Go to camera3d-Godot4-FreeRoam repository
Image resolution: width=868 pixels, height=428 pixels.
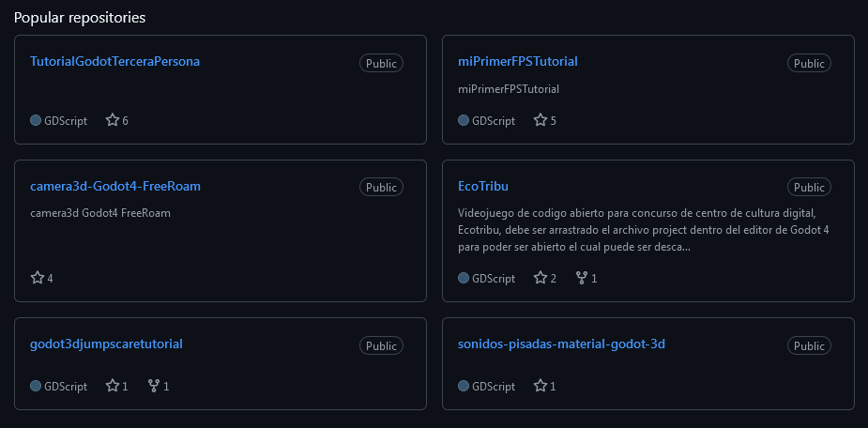[x=114, y=186]
